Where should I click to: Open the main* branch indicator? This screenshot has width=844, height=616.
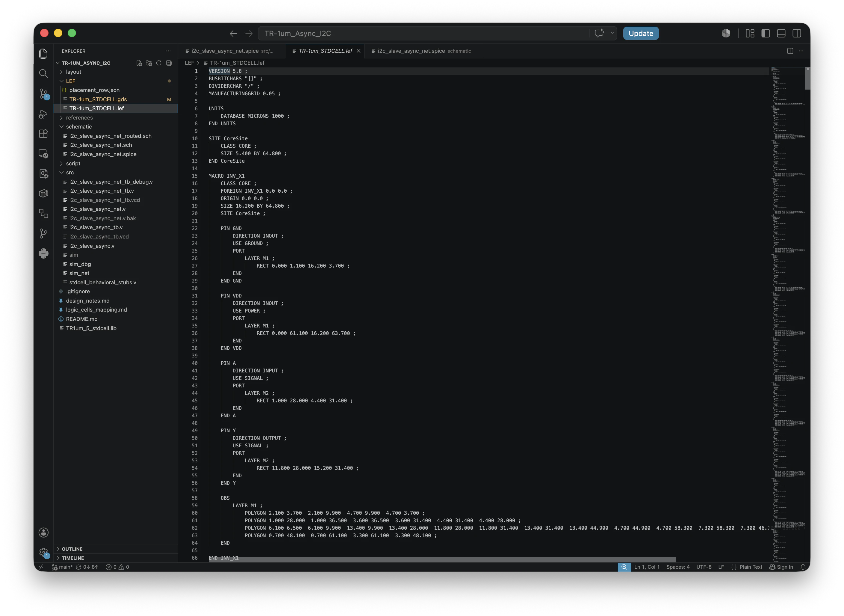tap(62, 567)
